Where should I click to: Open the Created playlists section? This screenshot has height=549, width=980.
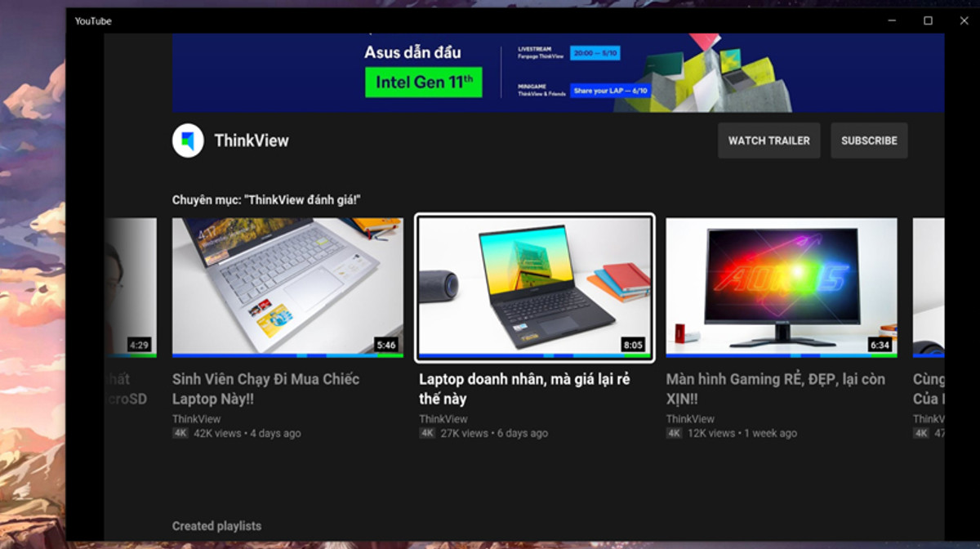(x=216, y=526)
